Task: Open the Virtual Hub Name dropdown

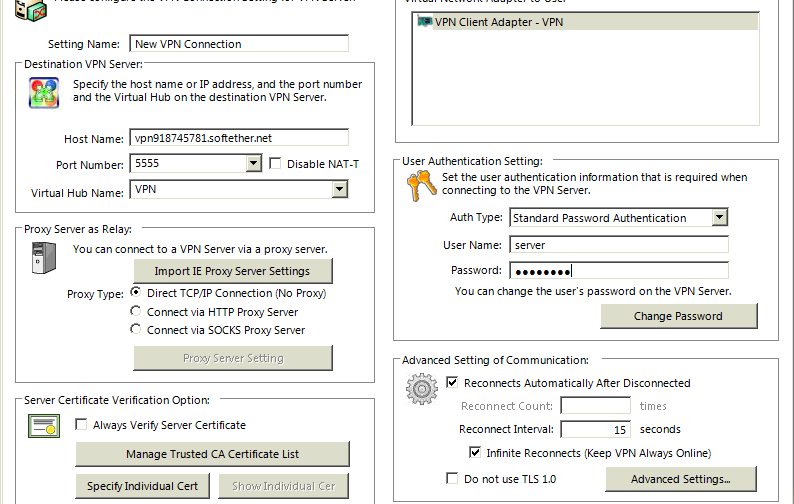Action: [x=339, y=189]
